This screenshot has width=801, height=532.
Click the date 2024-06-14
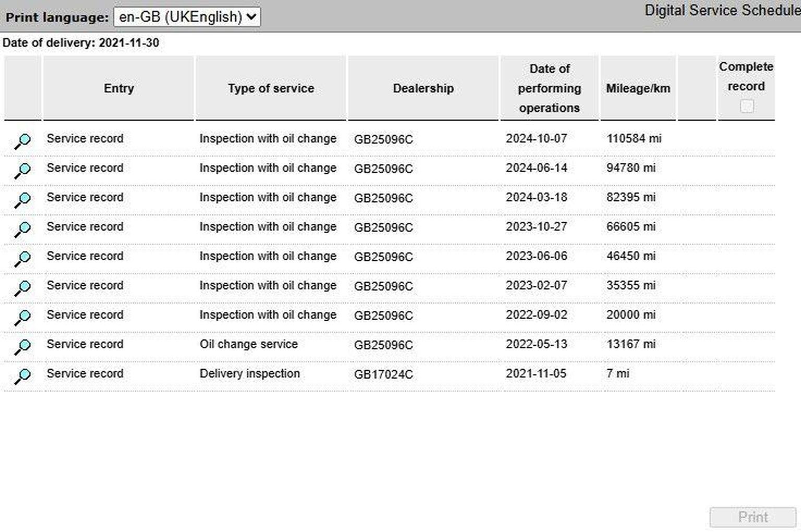tap(536, 167)
